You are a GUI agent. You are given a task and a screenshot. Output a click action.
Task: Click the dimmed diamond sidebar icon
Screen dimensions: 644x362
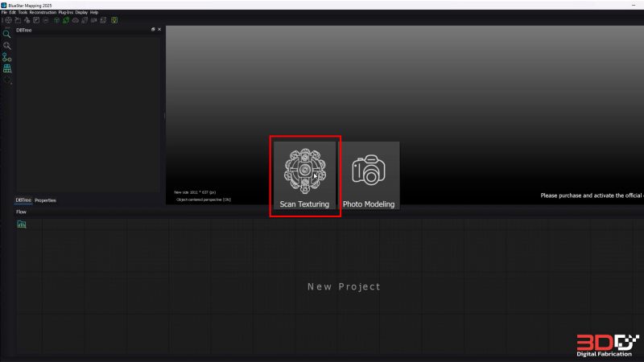click(x=7, y=80)
